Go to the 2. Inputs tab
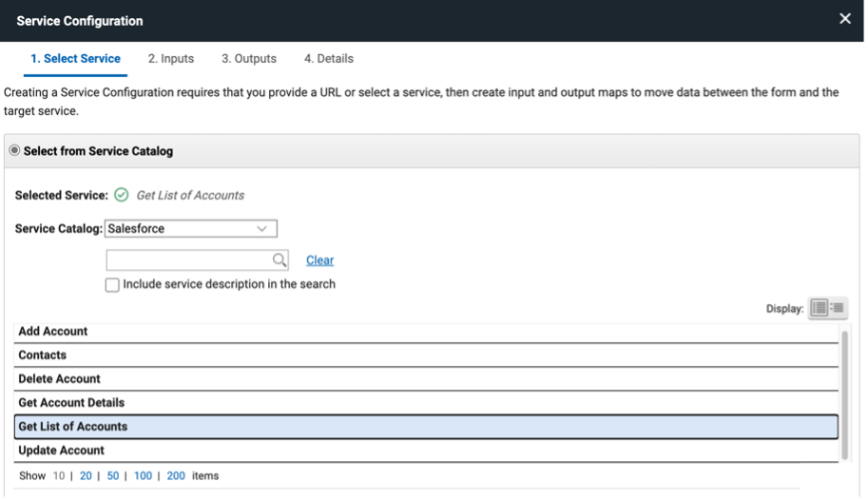Screen dimensions: 868x499 point(170,59)
